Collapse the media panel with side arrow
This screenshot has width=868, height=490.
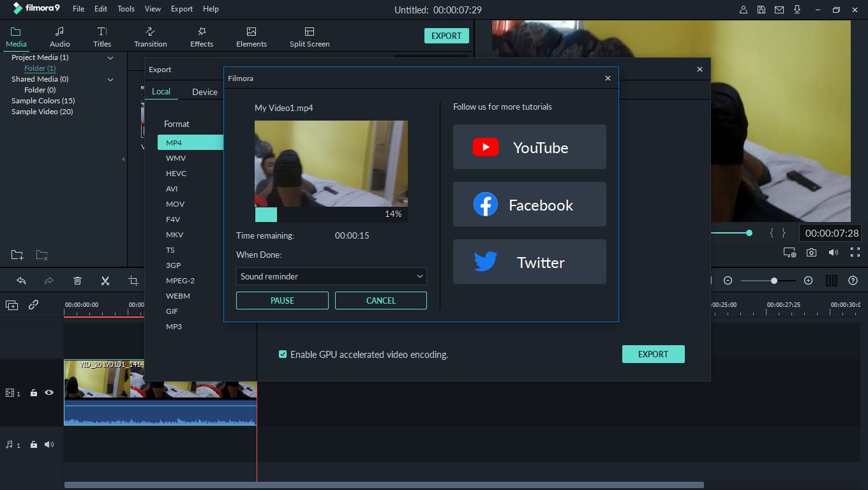pyautogui.click(x=123, y=159)
